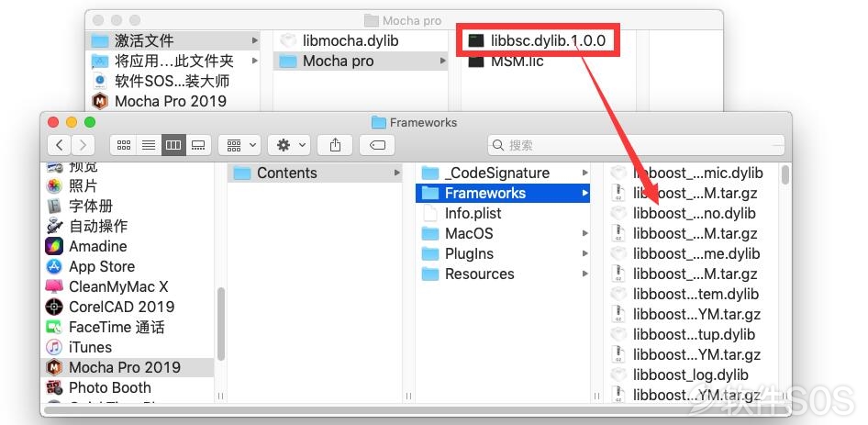868x425 pixels.
Task: Select the libboost…tup.dylib file
Action: pos(692,335)
